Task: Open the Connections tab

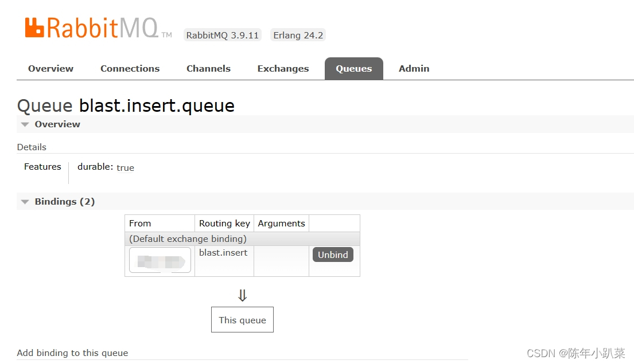Action: coord(130,68)
